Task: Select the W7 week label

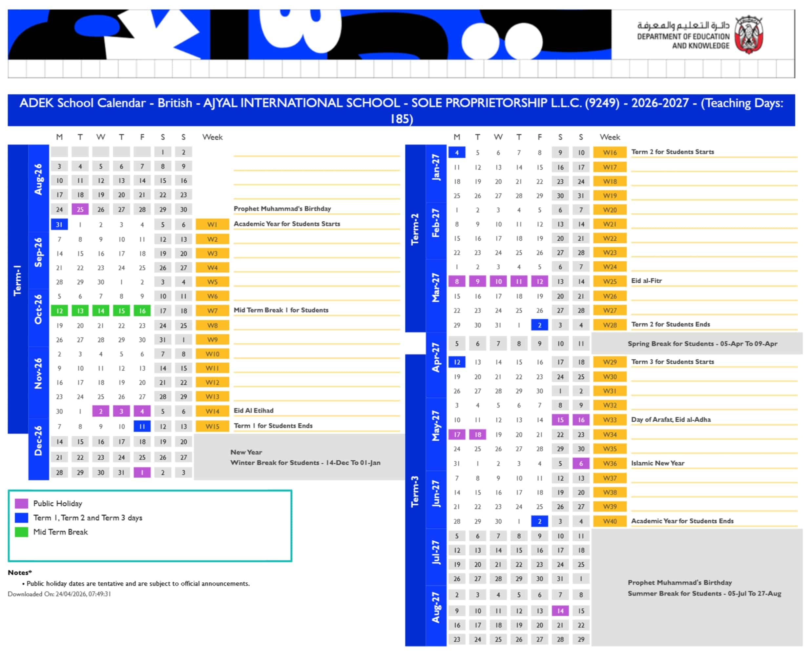Action: pyautogui.click(x=213, y=311)
